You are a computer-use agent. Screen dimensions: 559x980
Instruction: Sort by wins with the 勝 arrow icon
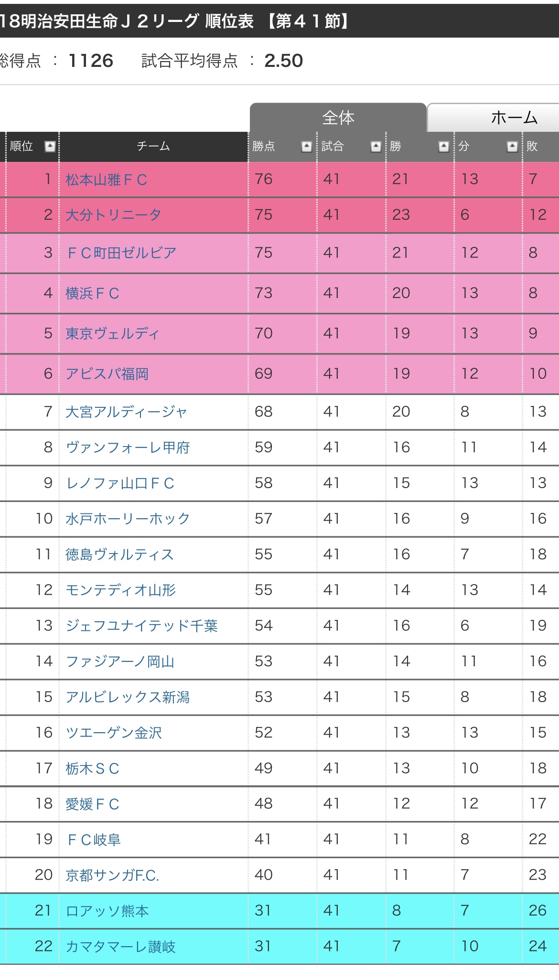(444, 147)
